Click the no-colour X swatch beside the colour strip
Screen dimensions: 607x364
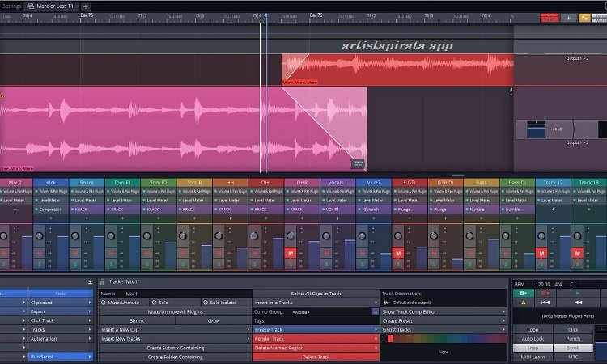pyautogui.click(x=384, y=339)
